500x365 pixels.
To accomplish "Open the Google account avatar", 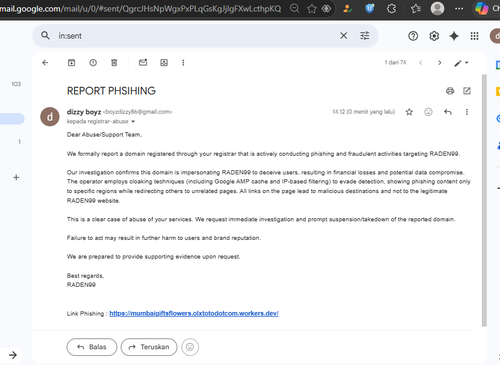I will pyautogui.click(x=496, y=36).
